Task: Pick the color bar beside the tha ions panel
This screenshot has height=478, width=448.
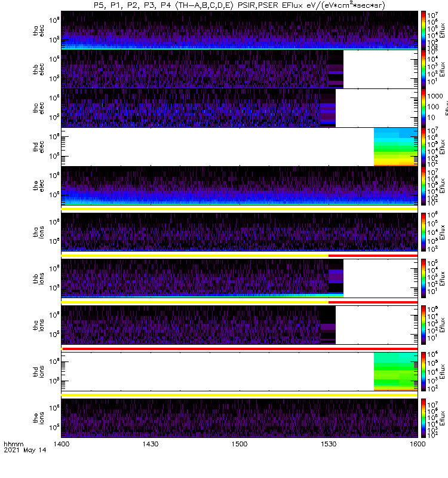Action: coord(424,232)
